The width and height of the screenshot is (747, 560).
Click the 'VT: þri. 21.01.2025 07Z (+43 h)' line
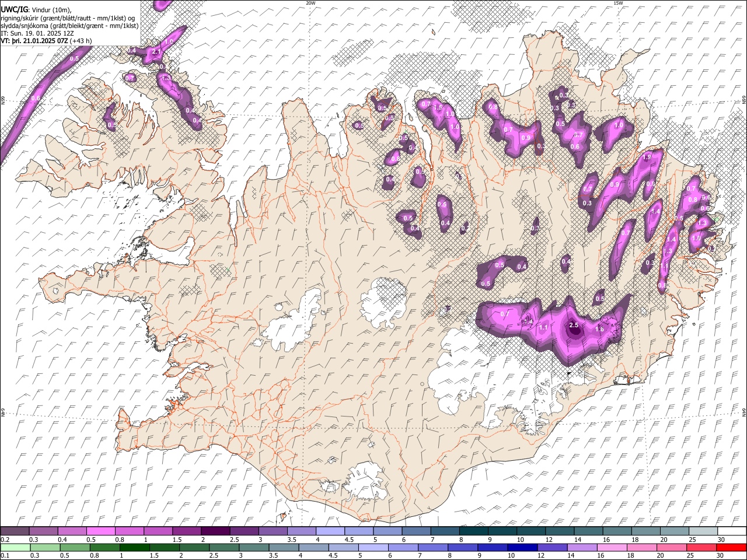46,41
